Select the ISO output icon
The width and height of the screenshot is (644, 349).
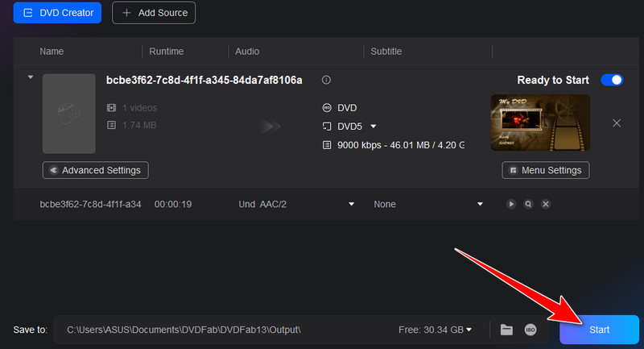click(x=530, y=330)
